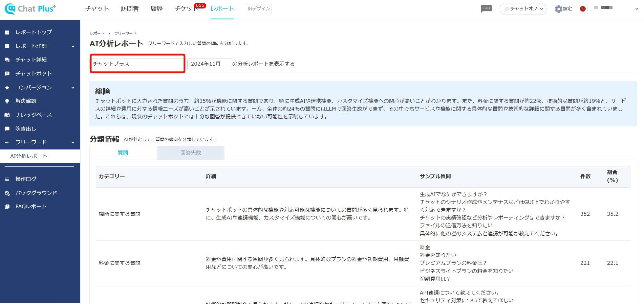Select the レポート top menu
The image size is (644, 304).
pos(222,9)
